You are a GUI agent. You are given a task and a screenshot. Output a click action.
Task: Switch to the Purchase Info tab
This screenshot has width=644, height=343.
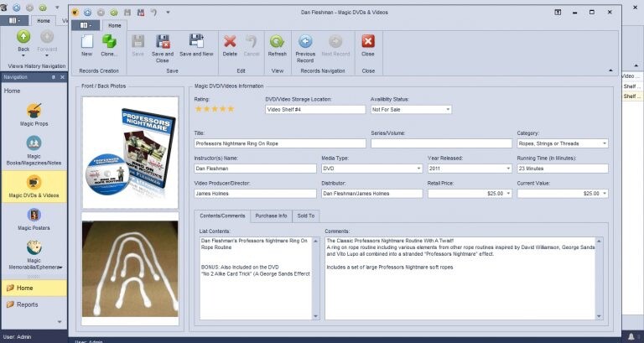click(271, 216)
